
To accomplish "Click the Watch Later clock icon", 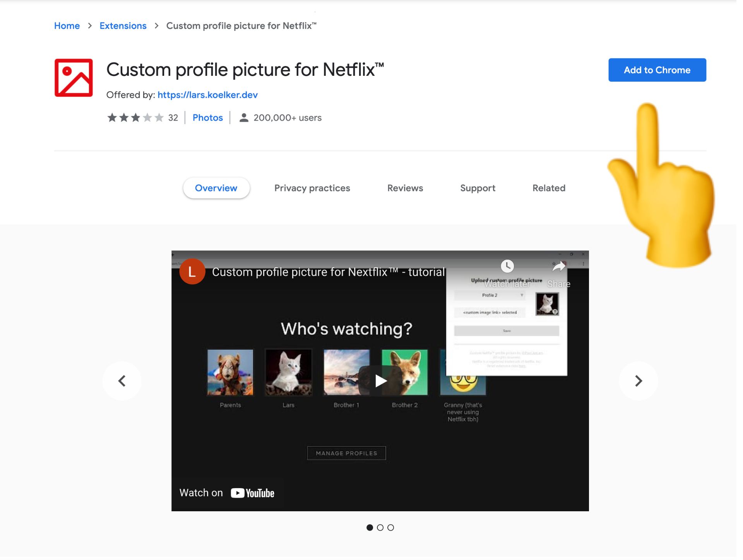I will click(x=507, y=266).
